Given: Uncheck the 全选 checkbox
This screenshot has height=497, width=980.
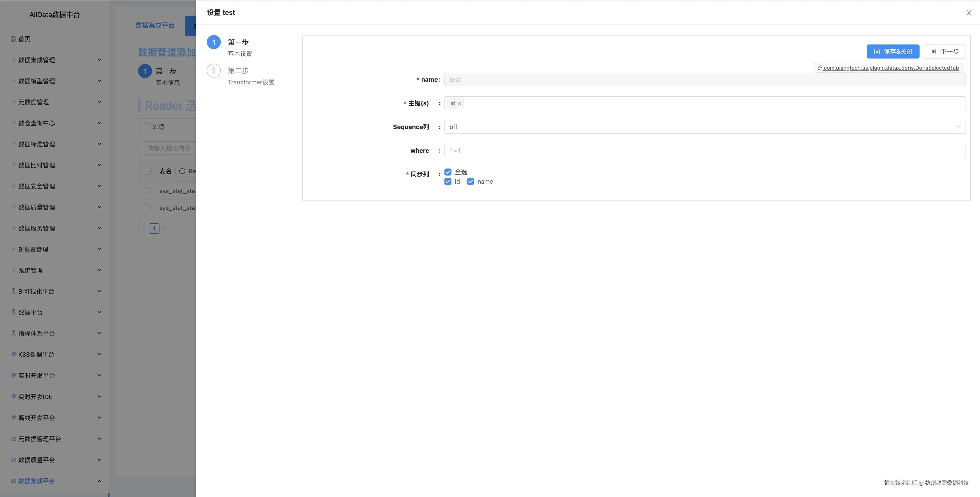Looking at the screenshot, I should [x=448, y=172].
